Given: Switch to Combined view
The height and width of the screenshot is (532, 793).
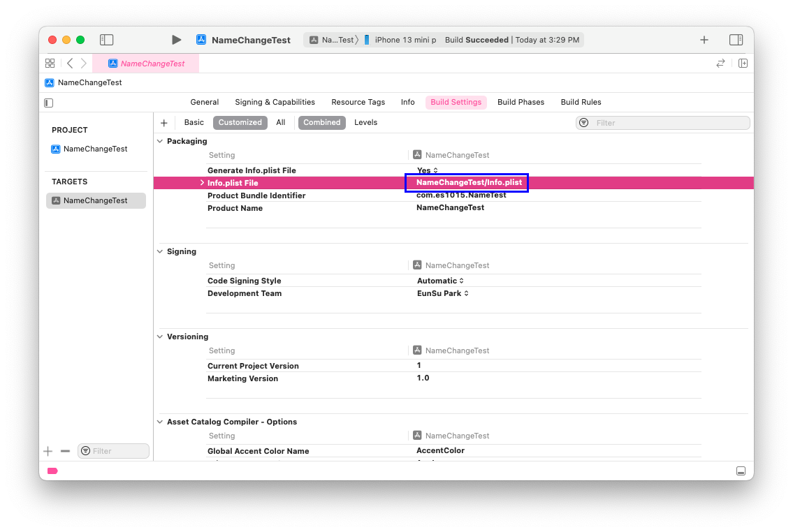Looking at the screenshot, I should tap(321, 122).
